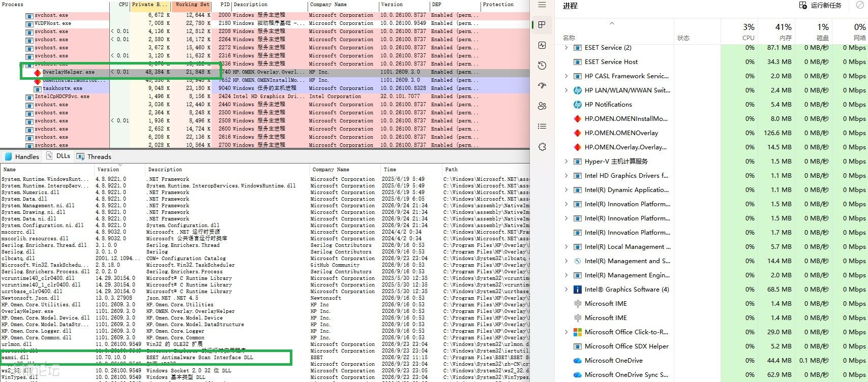
Task: Switch to the Handles tab
Action: click(x=22, y=156)
